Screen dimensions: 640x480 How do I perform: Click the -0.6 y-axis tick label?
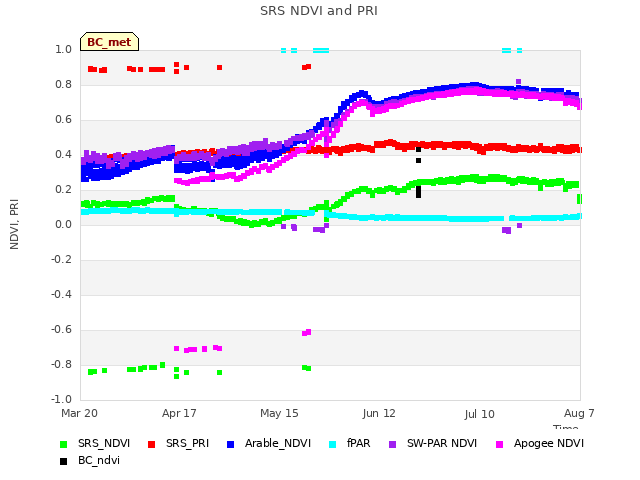coord(61,329)
